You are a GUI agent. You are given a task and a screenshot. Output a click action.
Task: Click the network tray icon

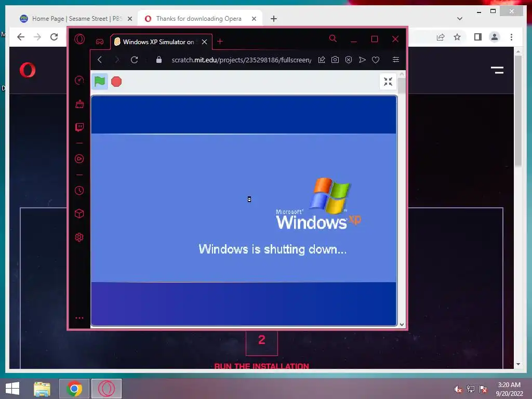(x=471, y=389)
